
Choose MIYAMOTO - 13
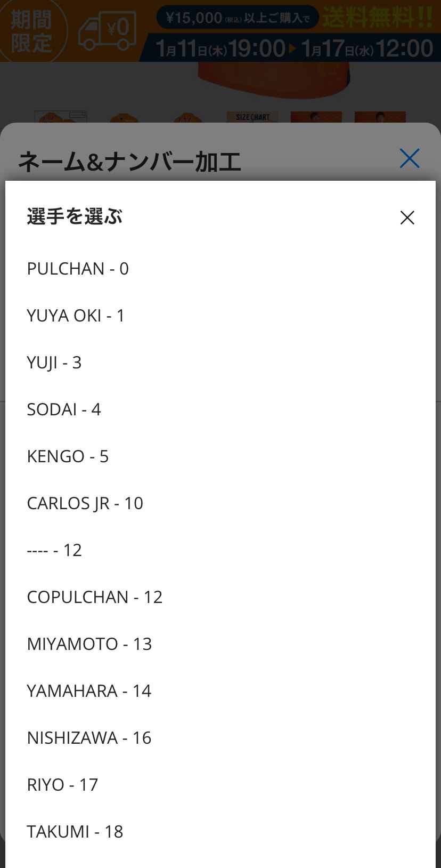[89, 644]
